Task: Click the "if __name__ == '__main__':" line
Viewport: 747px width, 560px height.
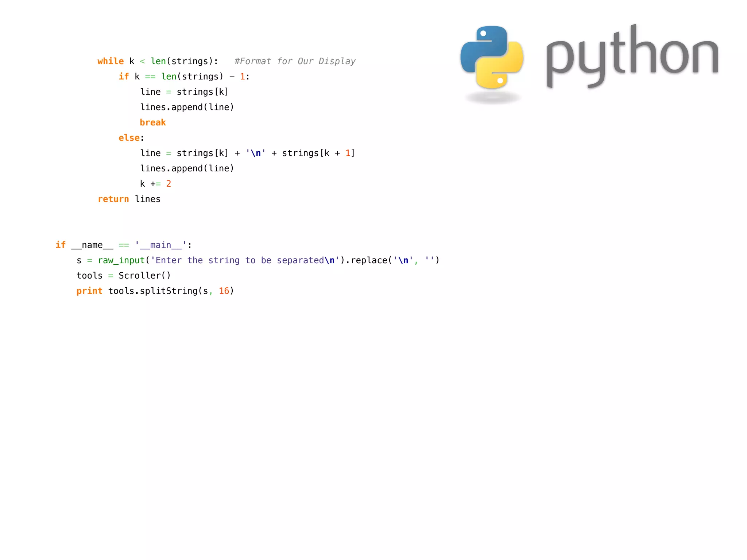Action: click(124, 245)
